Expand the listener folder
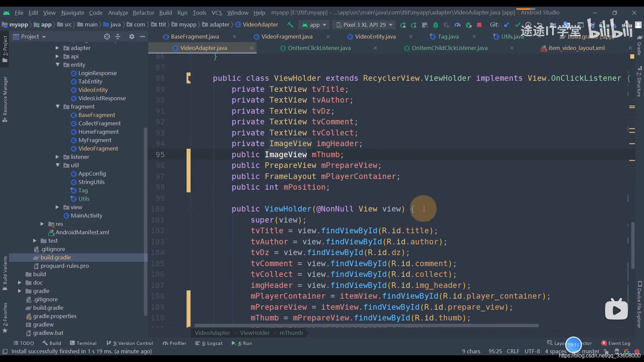This screenshot has width=644, height=362. 57,157
